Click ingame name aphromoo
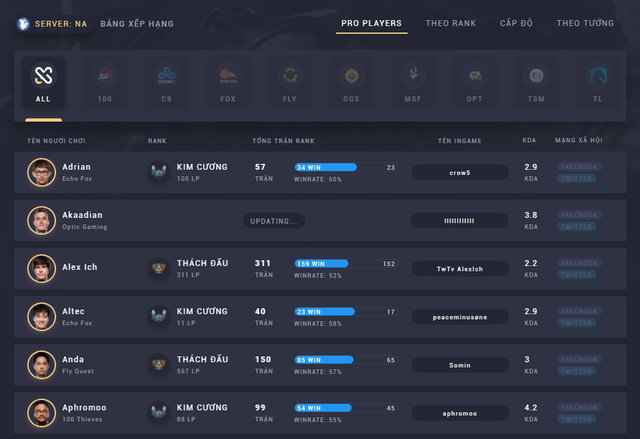The height and width of the screenshot is (439, 640). coord(460,413)
